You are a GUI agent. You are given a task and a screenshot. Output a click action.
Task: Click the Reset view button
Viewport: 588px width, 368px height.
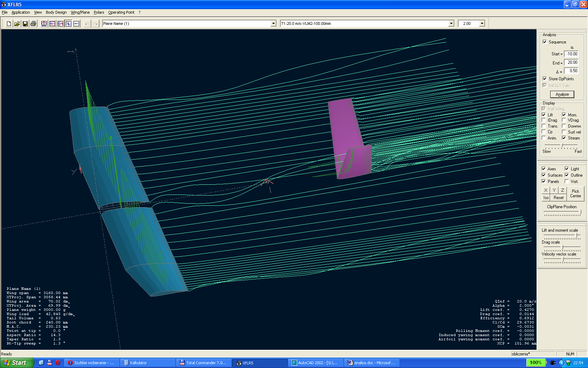click(559, 198)
